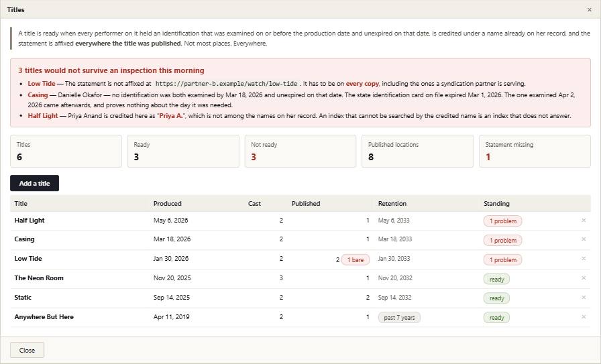This screenshot has height=364, width=601.
Task: Select the Statement missing summary card
Action: 535,151
